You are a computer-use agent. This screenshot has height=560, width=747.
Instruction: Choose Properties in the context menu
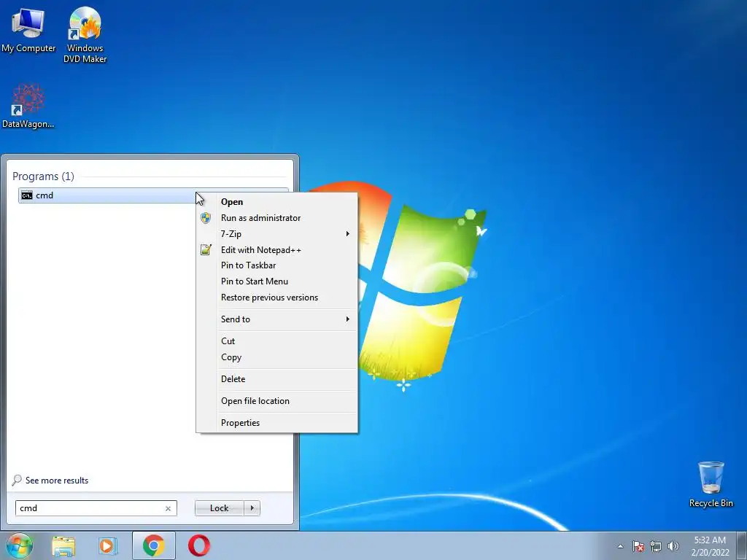(276, 423)
